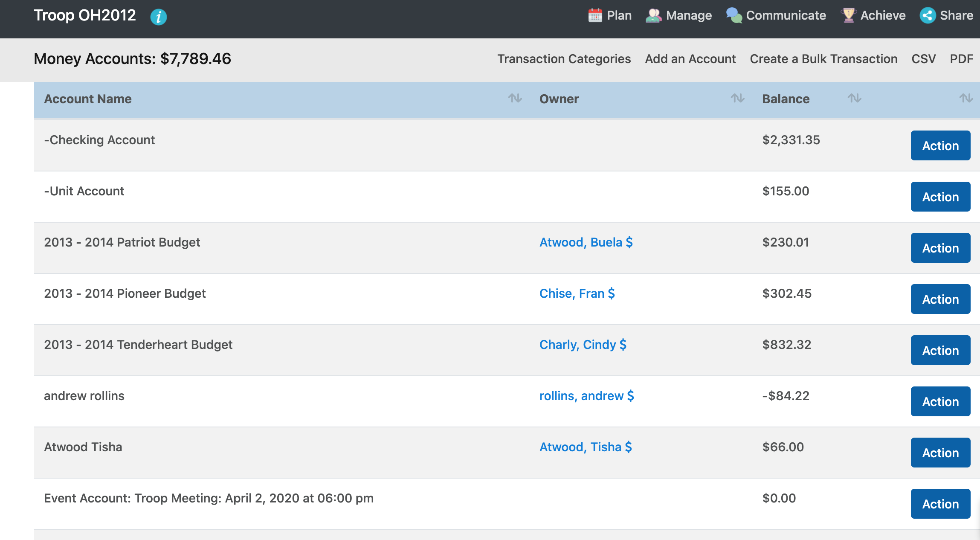
Task: Click the Plan calendar icon
Action: [x=595, y=15]
